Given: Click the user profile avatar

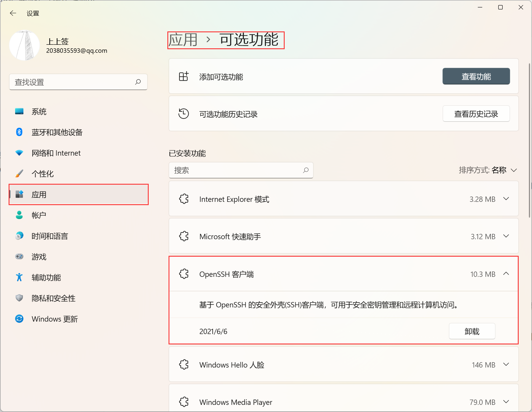Looking at the screenshot, I should 25,46.
